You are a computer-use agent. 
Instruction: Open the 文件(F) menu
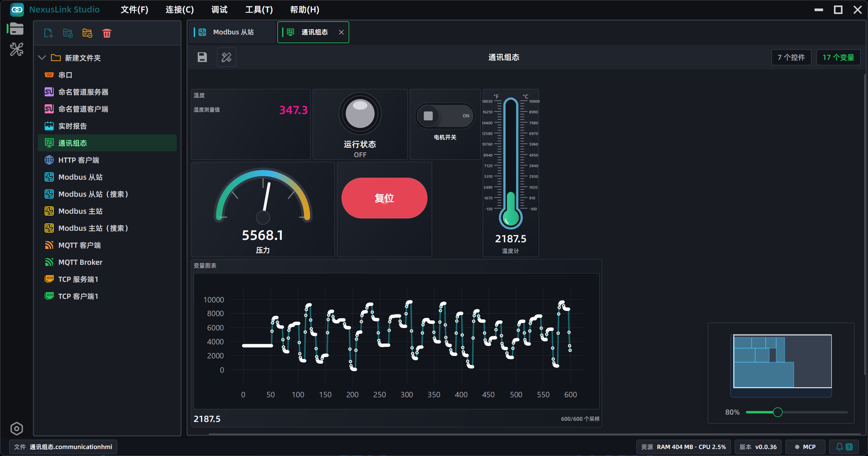pyautogui.click(x=134, y=9)
